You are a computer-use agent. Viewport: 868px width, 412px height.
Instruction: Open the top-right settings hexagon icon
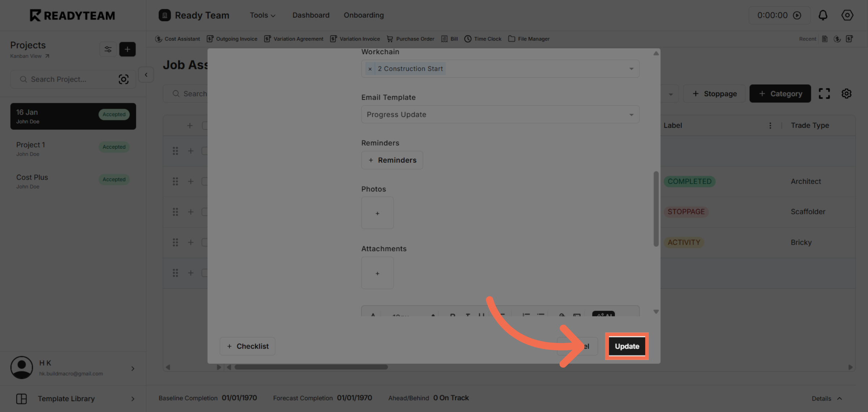click(x=847, y=15)
